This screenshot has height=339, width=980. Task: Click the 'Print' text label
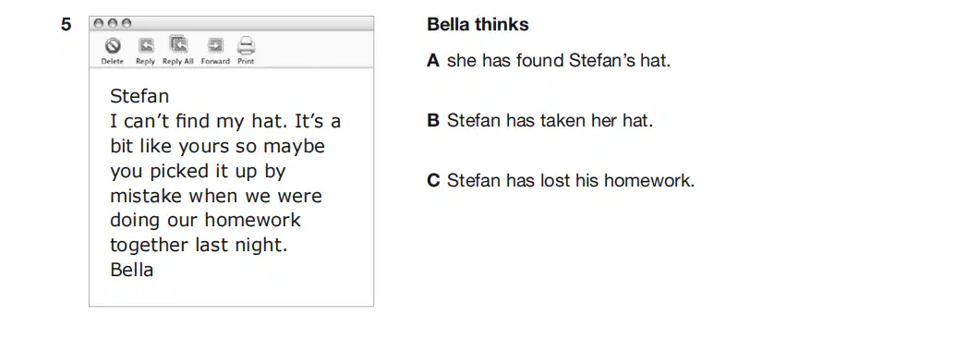point(246,61)
